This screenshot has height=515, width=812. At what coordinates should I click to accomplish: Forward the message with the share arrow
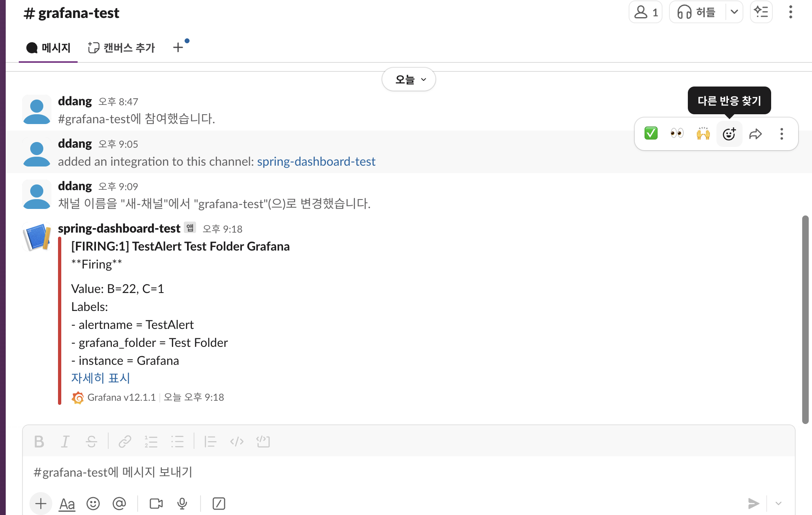tap(755, 133)
